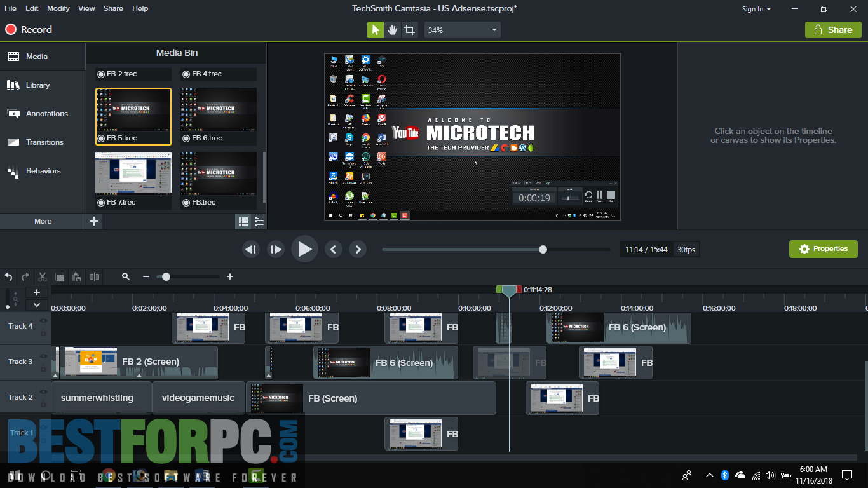868x488 pixels.
Task: Click the Redo arrow icon
Action: (x=25, y=276)
